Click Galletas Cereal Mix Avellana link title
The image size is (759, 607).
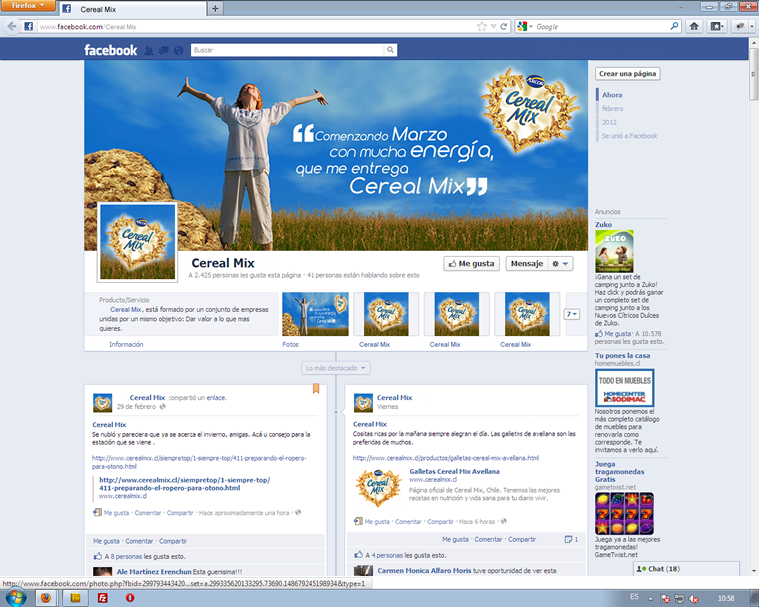pos(454,471)
